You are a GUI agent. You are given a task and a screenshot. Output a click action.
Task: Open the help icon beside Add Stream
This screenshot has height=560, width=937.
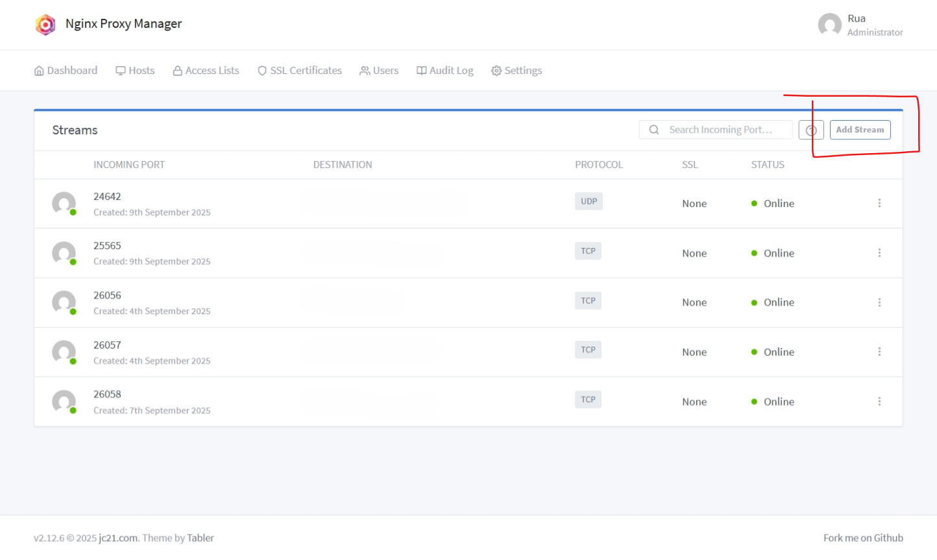pos(810,130)
